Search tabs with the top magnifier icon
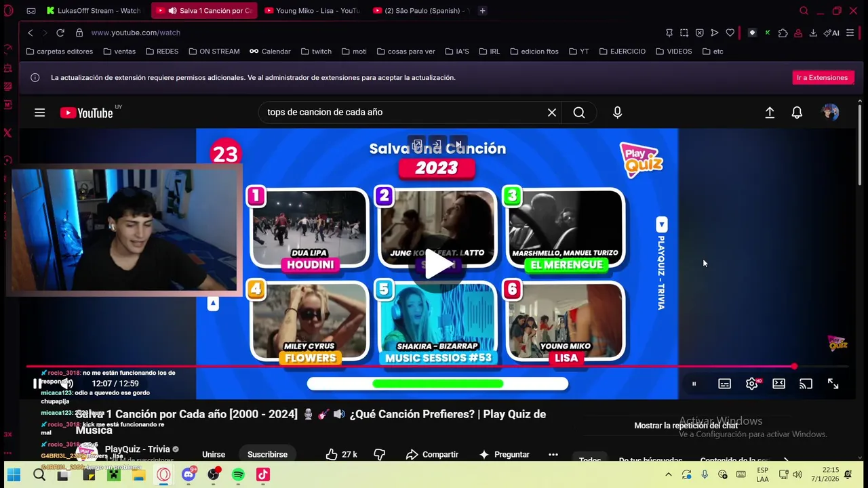The width and height of the screenshot is (868, 488). point(804,11)
